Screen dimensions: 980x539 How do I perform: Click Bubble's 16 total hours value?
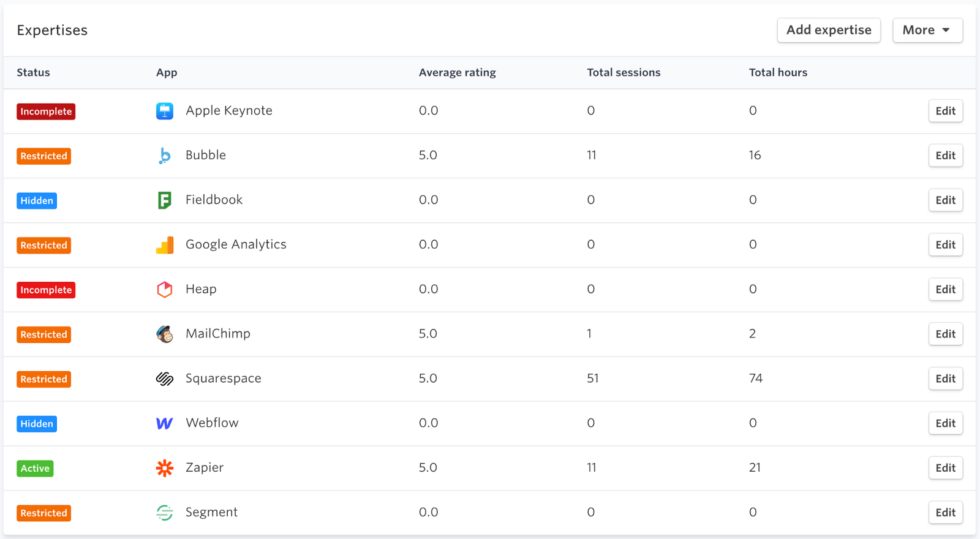point(755,156)
